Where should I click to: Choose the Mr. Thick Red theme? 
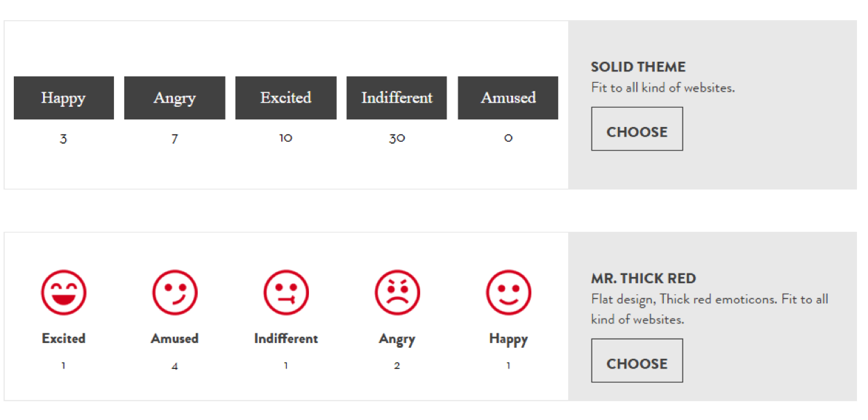[x=637, y=360]
